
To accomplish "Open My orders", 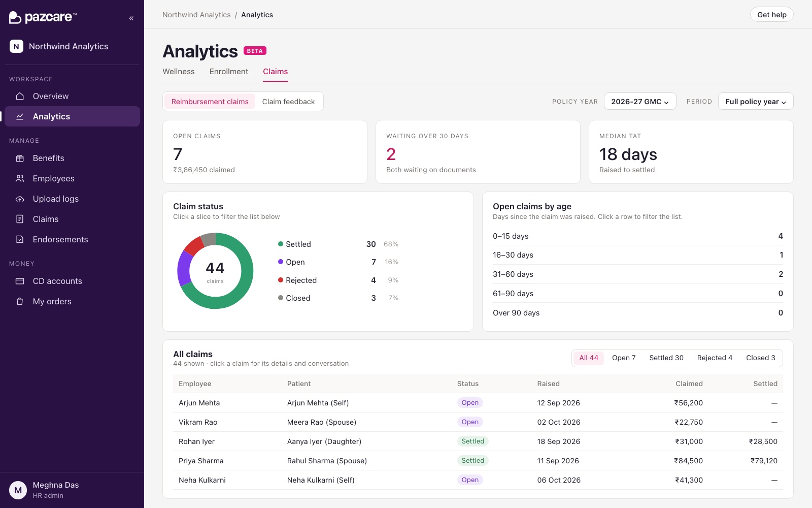I will [72, 301].
